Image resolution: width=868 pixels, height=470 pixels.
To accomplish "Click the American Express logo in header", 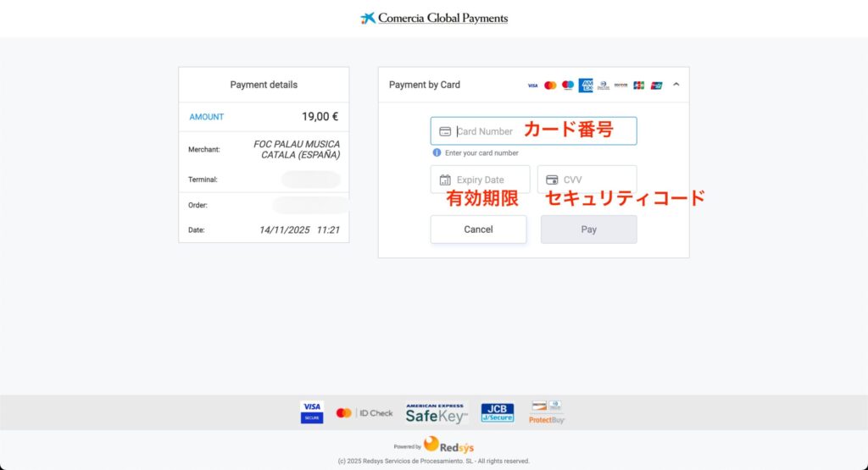I will click(586, 86).
